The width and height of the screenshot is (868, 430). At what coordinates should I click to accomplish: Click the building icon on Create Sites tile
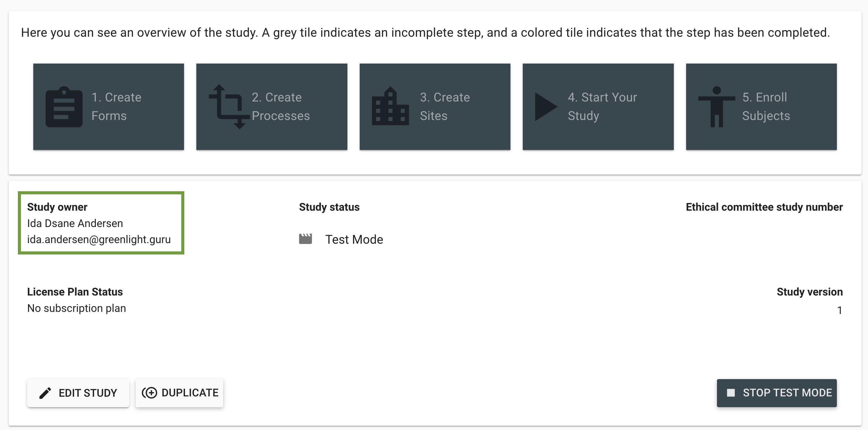390,106
